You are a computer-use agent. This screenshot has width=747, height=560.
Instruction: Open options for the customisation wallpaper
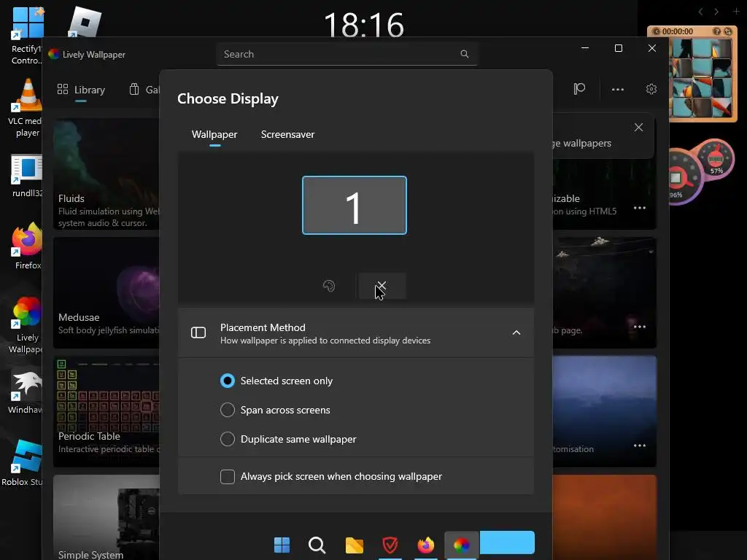coord(640,446)
